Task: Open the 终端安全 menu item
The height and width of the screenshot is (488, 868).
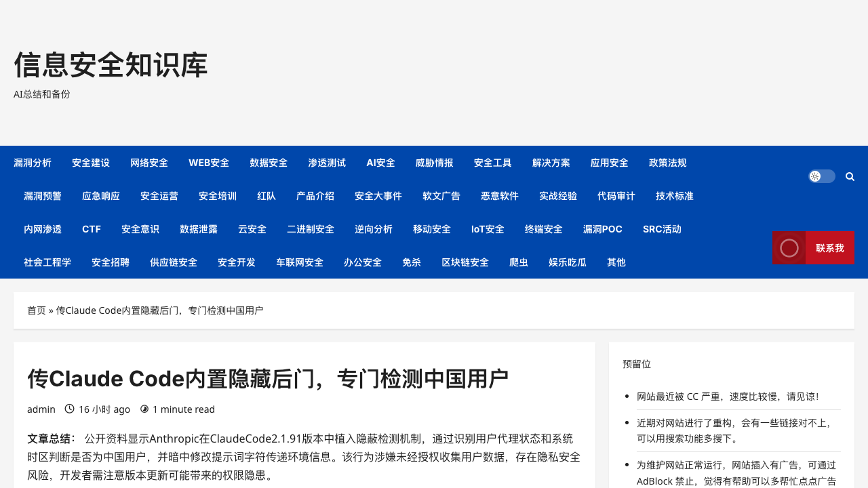Action: pyautogui.click(x=544, y=229)
